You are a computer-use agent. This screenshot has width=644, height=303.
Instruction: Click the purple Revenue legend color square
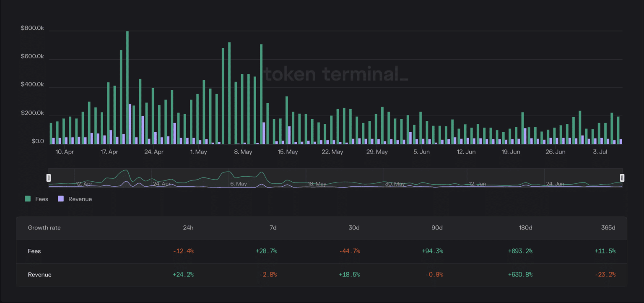point(61,199)
